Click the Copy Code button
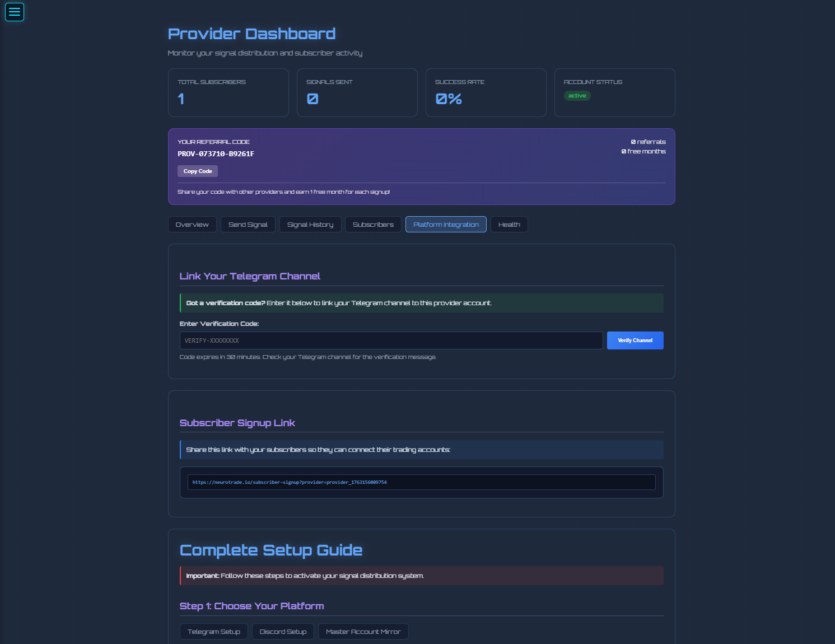Screen dimensions: 835x644 click(x=197, y=171)
